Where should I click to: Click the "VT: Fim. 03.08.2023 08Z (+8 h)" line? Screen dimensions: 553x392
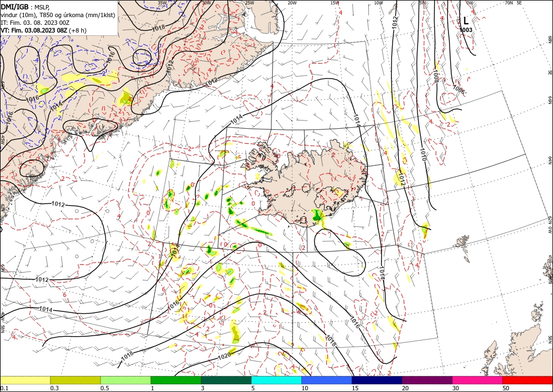click(44, 30)
